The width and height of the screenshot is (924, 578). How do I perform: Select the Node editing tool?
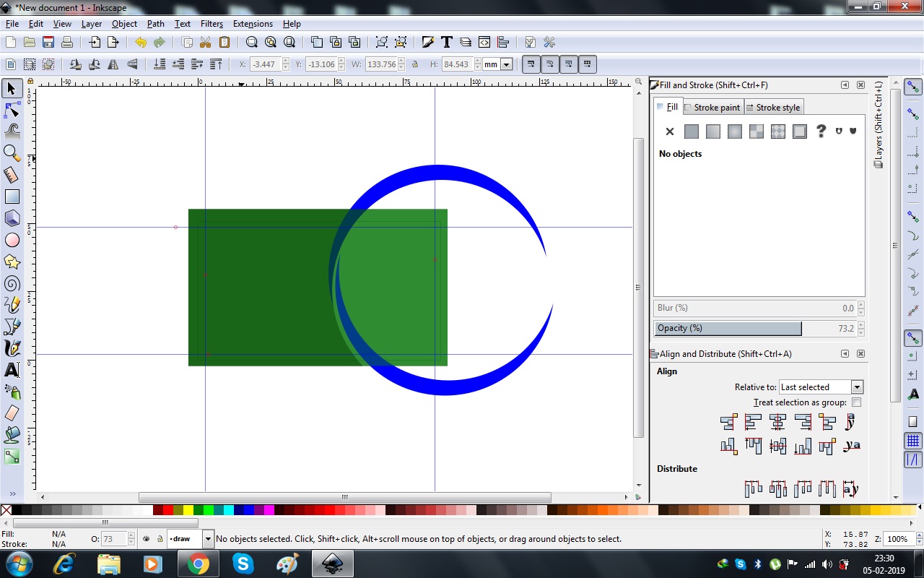click(12, 110)
